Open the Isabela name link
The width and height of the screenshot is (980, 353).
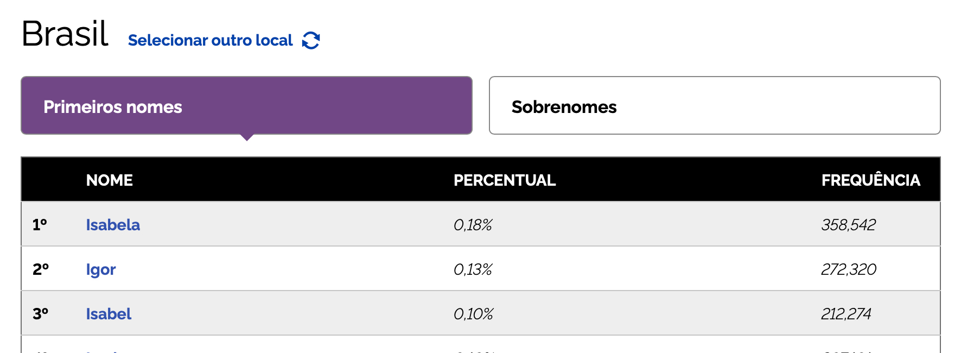click(113, 225)
